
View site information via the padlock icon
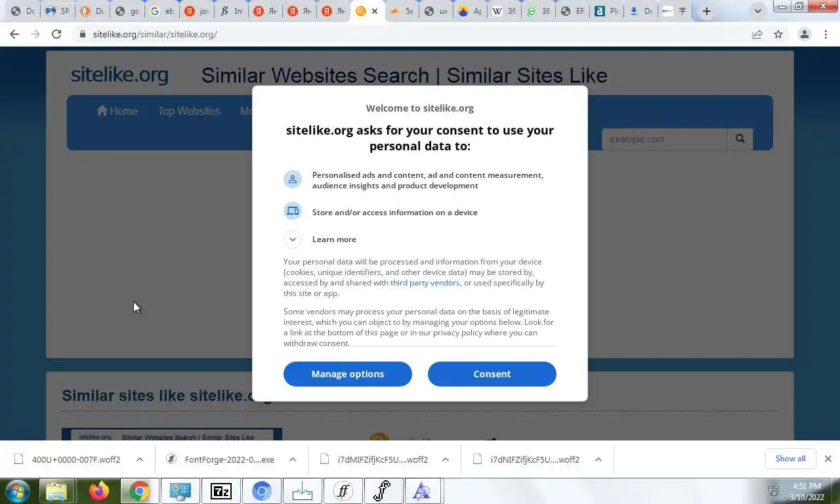[82, 34]
